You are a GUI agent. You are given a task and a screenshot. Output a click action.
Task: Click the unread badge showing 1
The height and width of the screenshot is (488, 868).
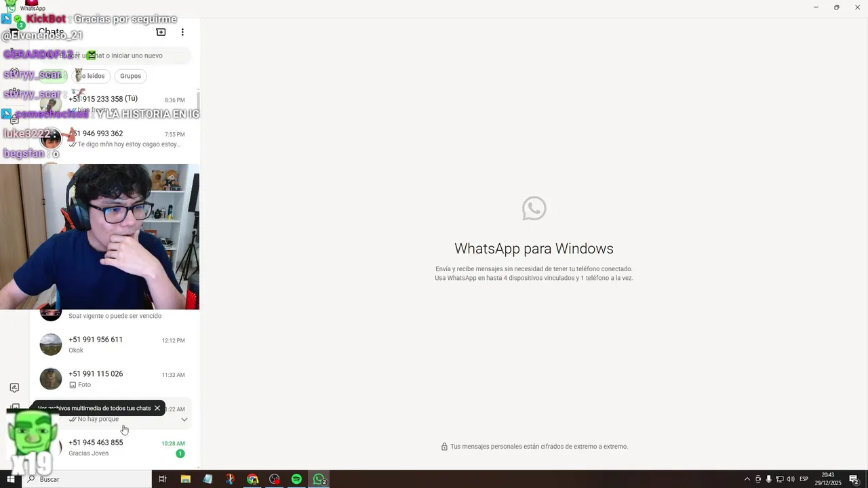(x=180, y=453)
